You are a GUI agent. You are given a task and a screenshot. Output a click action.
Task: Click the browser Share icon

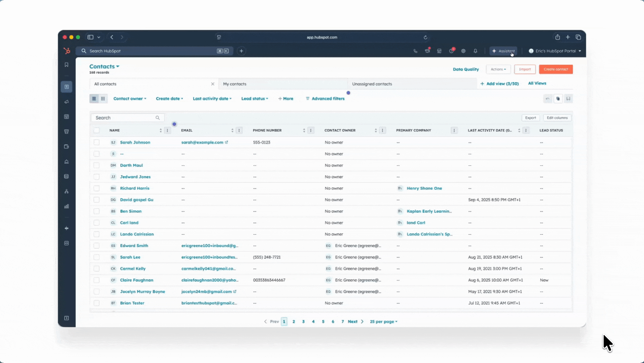pyautogui.click(x=558, y=37)
